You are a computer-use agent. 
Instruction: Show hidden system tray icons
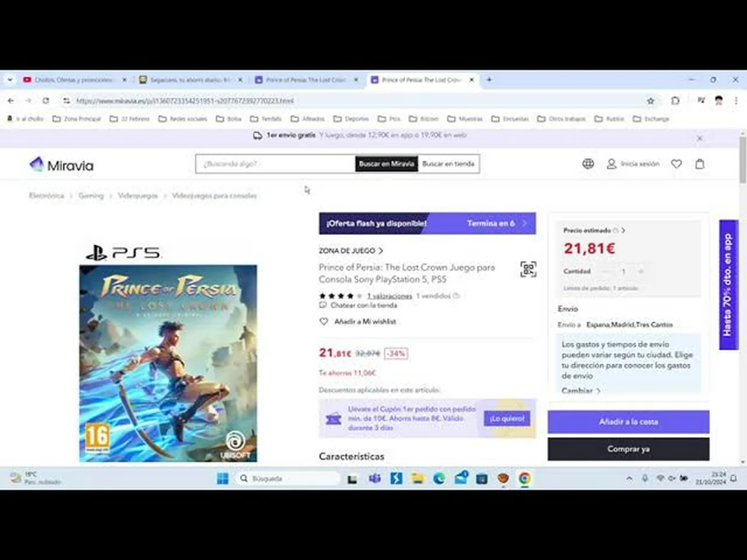tap(629, 478)
